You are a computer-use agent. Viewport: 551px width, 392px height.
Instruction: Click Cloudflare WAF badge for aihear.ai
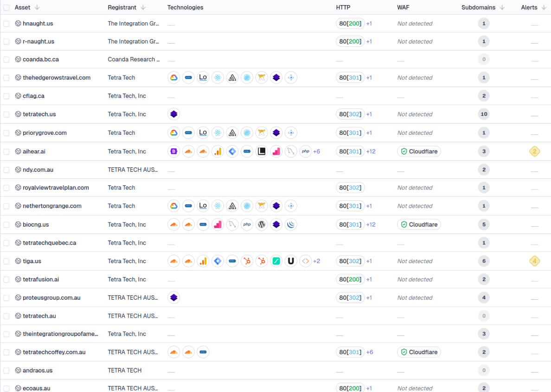(x=419, y=151)
